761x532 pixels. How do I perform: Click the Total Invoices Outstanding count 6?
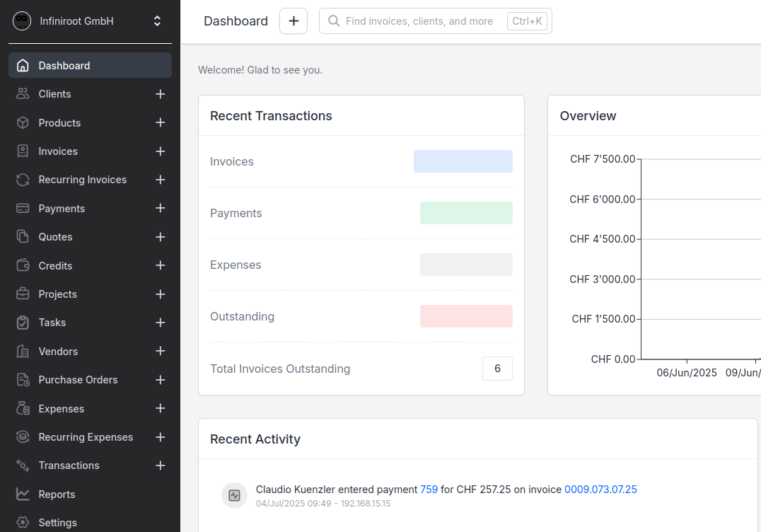(x=497, y=369)
